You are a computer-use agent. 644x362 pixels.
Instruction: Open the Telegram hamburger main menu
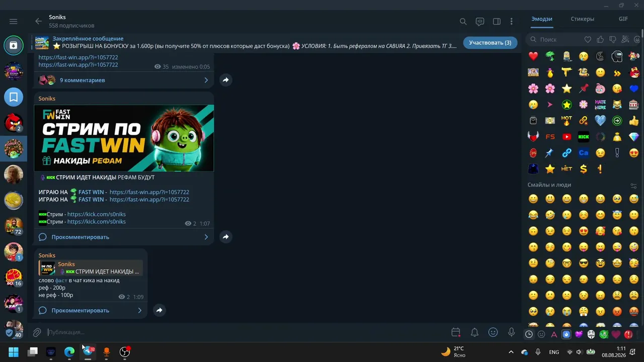(14, 22)
